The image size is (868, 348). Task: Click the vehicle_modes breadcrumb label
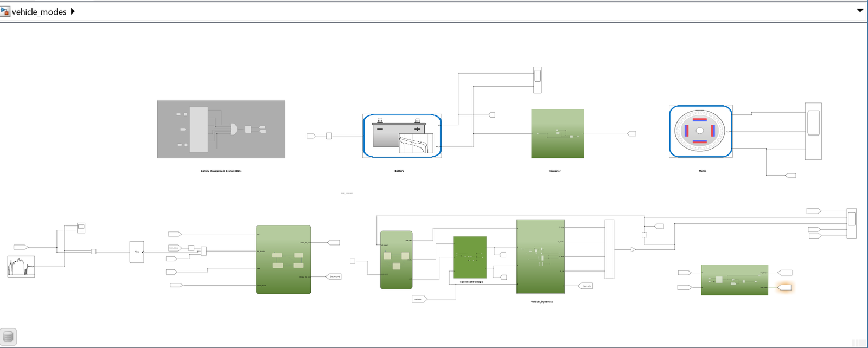pos(39,12)
